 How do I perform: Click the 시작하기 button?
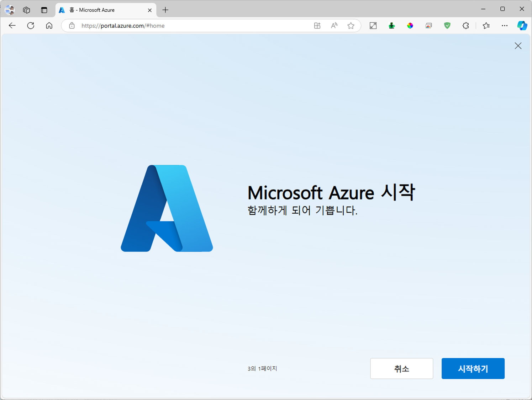click(473, 368)
